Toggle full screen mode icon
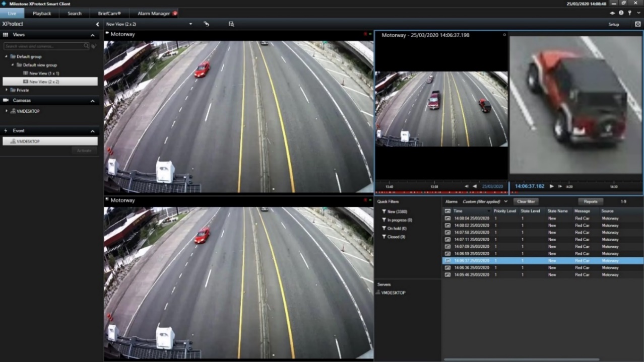Viewport: 644px width, 362px height. [638, 24]
